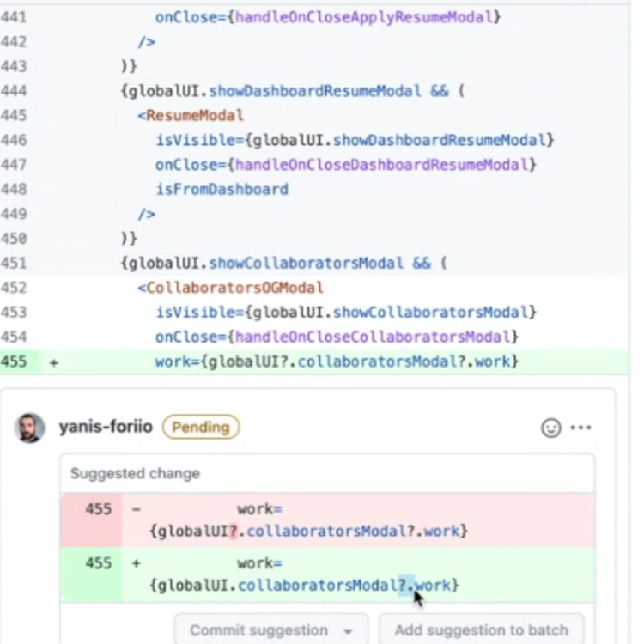Viewport: 644px width, 644px height.
Task: Click the yanis-foriio profile avatar
Action: coord(29,428)
